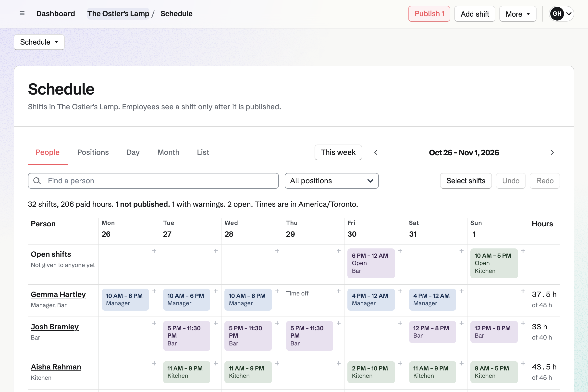Click the Select shifts button
Viewport: 588px width, 392px height.
tap(466, 181)
